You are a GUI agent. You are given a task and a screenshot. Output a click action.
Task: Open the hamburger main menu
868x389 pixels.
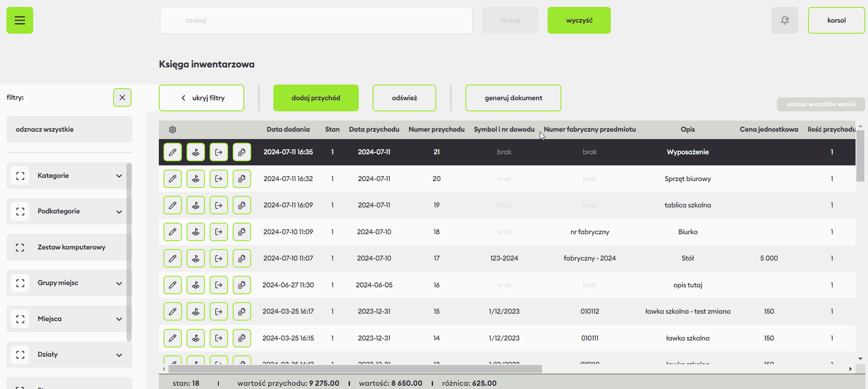click(x=20, y=20)
